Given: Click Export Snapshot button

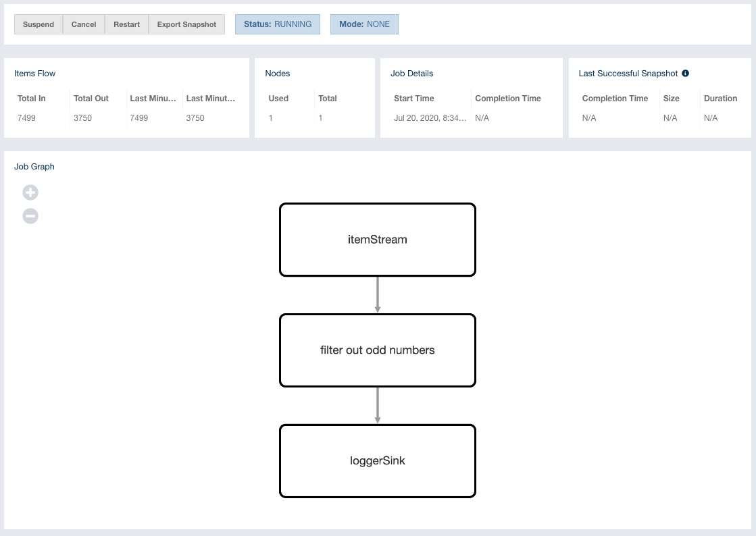Looking at the screenshot, I should (x=186, y=24).
